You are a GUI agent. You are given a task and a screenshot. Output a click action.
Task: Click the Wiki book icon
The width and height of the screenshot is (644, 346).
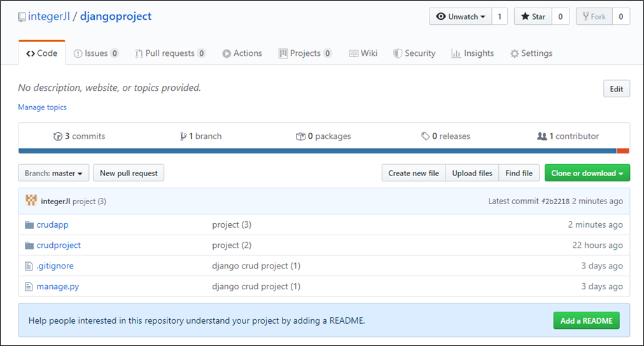[354, 54]
